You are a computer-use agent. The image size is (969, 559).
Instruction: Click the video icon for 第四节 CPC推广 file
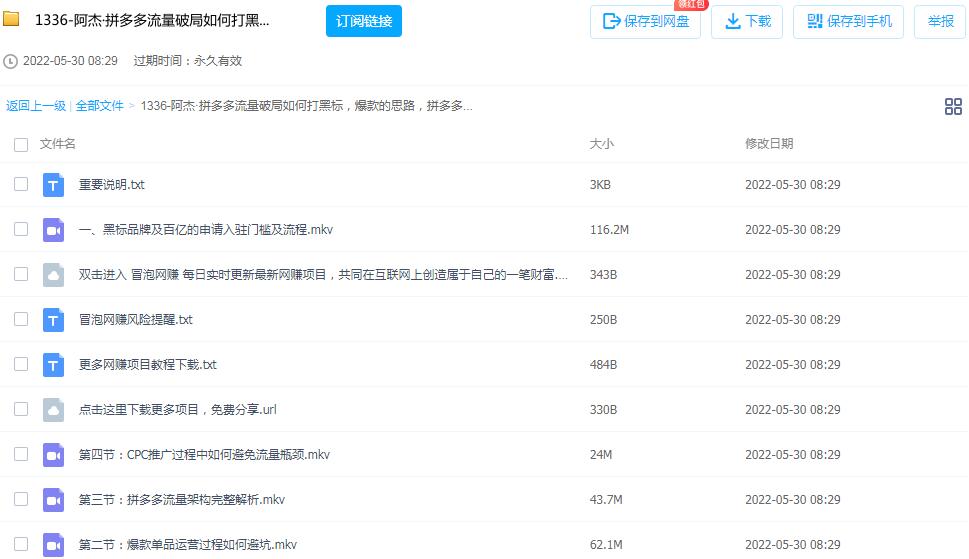pos(53,455)
